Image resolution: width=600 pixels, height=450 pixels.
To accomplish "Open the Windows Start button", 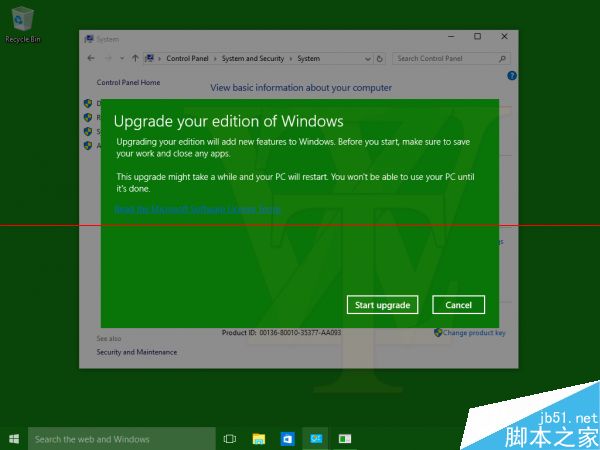I will [14, 439].
